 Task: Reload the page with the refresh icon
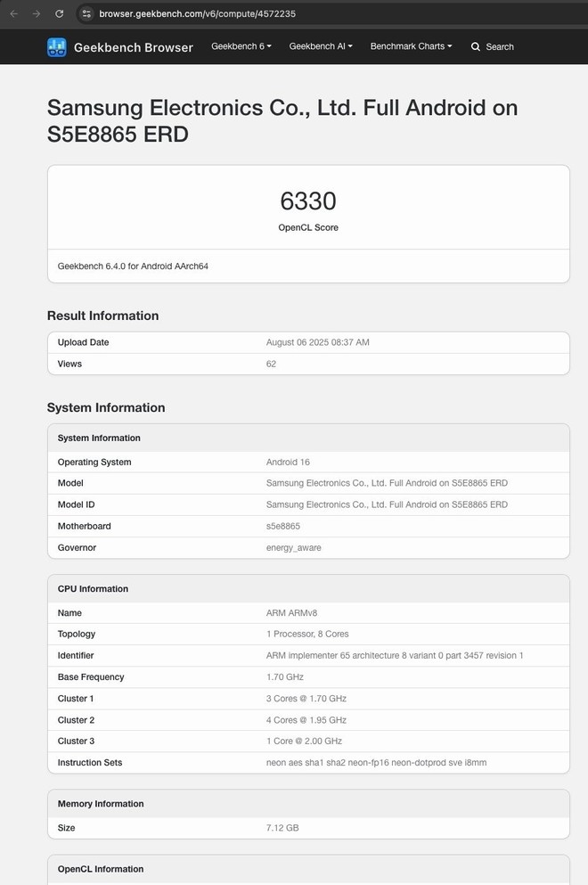[x=60, y=13]
